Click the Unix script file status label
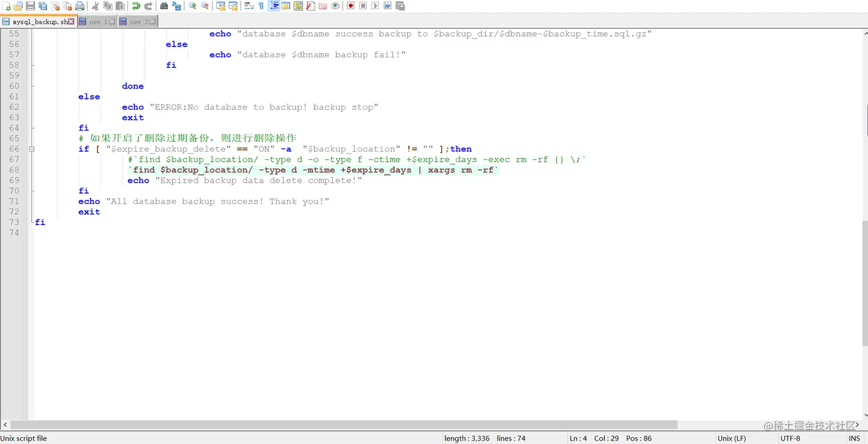This screenshot has height=444, width=868. (24, 438)
